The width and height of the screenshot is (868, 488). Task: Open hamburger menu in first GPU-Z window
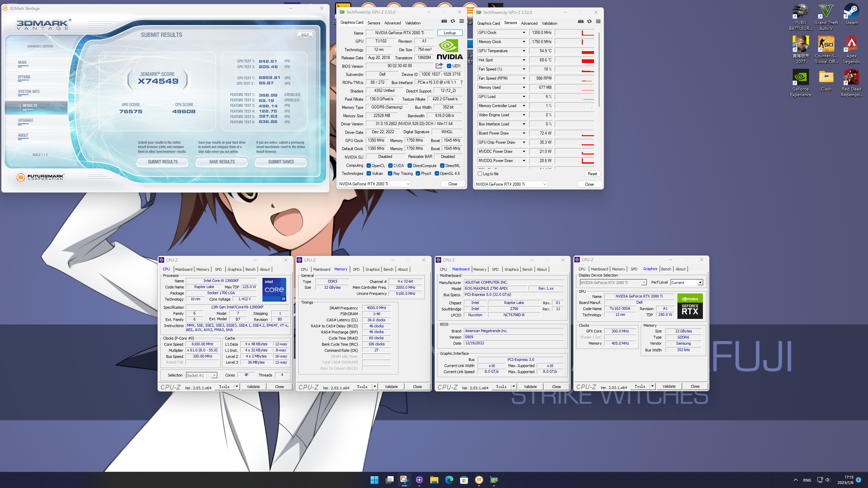pos(461,21)
